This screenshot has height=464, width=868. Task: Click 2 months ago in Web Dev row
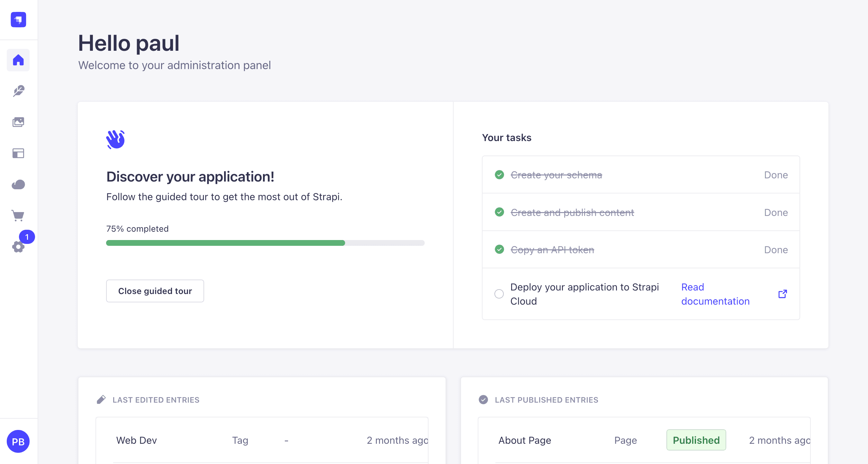pyautogui.click(x=397, y=441)
